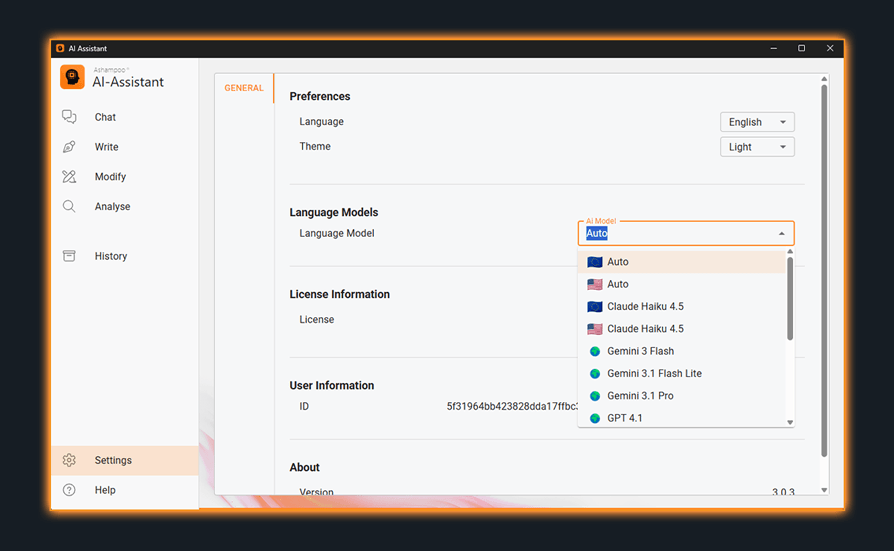Click the Help question mark icon
894x551 pixels.
[x=69, y=489]
